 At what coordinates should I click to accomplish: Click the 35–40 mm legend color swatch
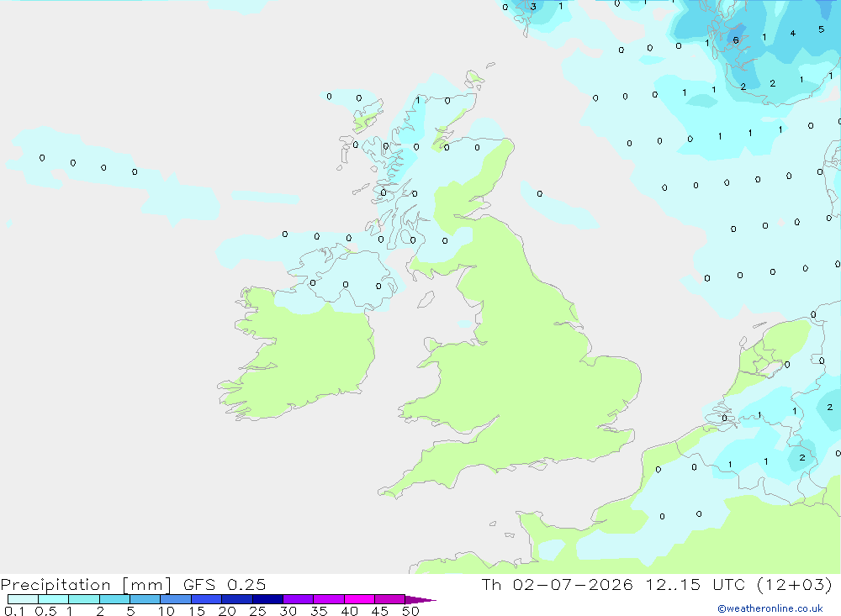(x=329, y=599)
